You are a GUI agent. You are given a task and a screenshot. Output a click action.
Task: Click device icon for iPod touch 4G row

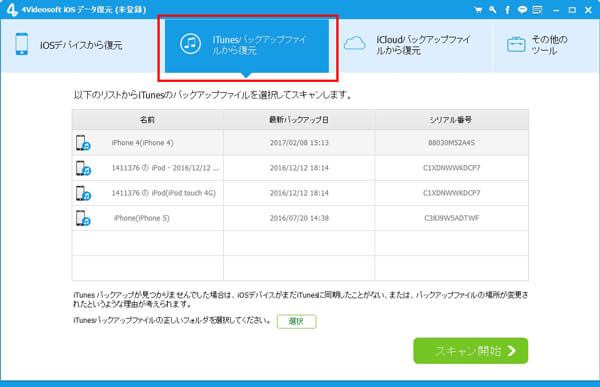[83, 193]
